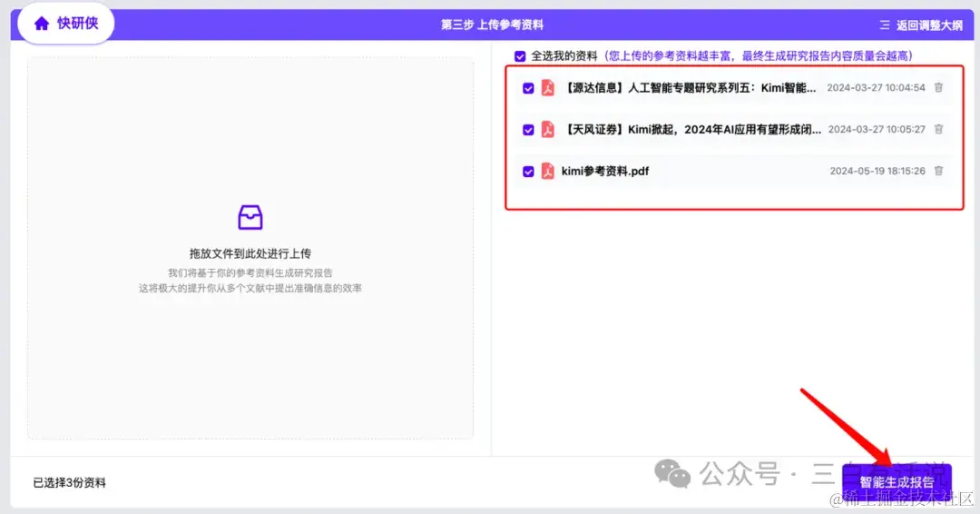Open the 快研侠 home button
The image size is (980, 514).
(65, 24)
